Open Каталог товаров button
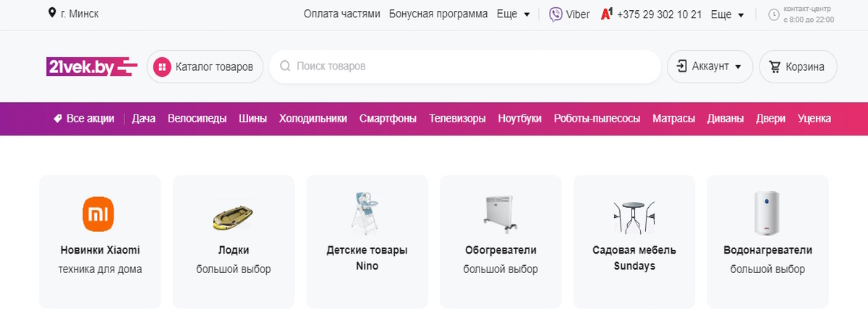 205,67
